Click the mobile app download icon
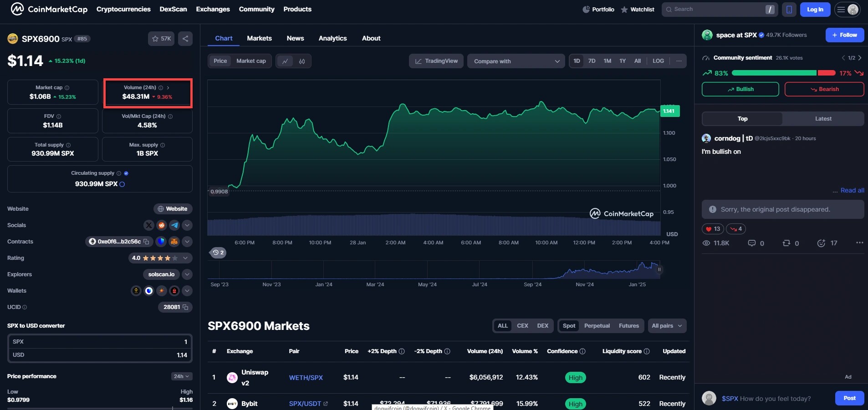 click(789, 10)
